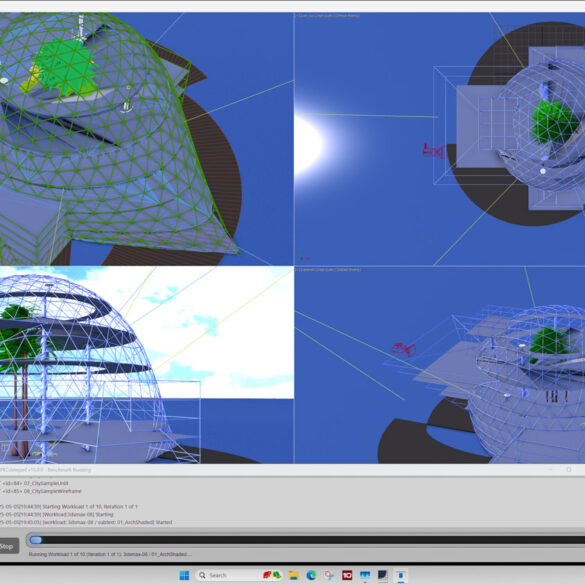Select the green tree in the top-down viewport
This screenshot has width=585, height=585.
click(x=554, y=122)
